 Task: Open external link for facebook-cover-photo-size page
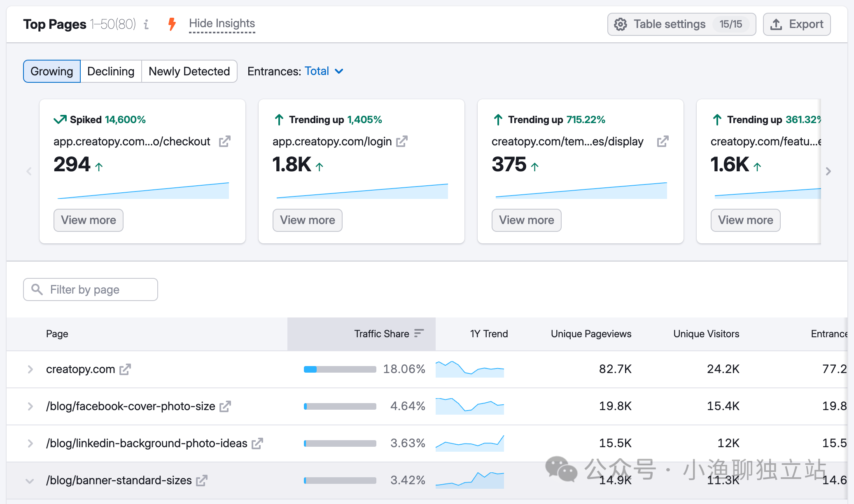[225, 406]
